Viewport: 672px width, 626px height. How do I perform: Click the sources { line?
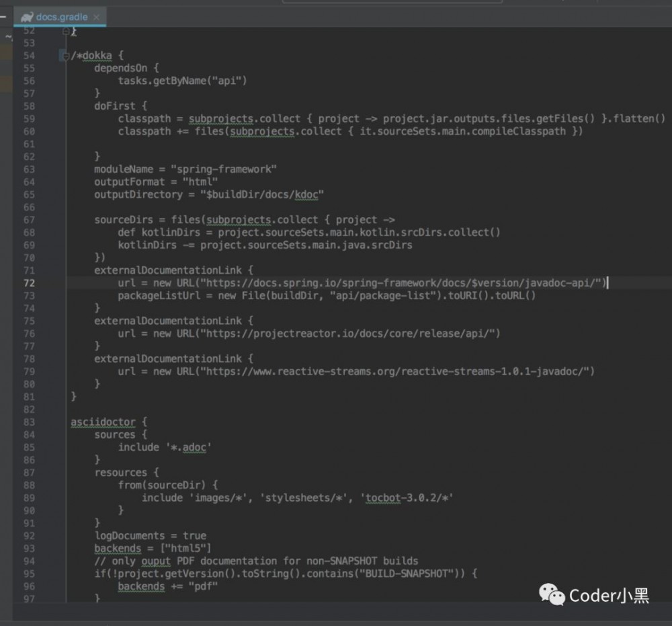tap(121, 434)
